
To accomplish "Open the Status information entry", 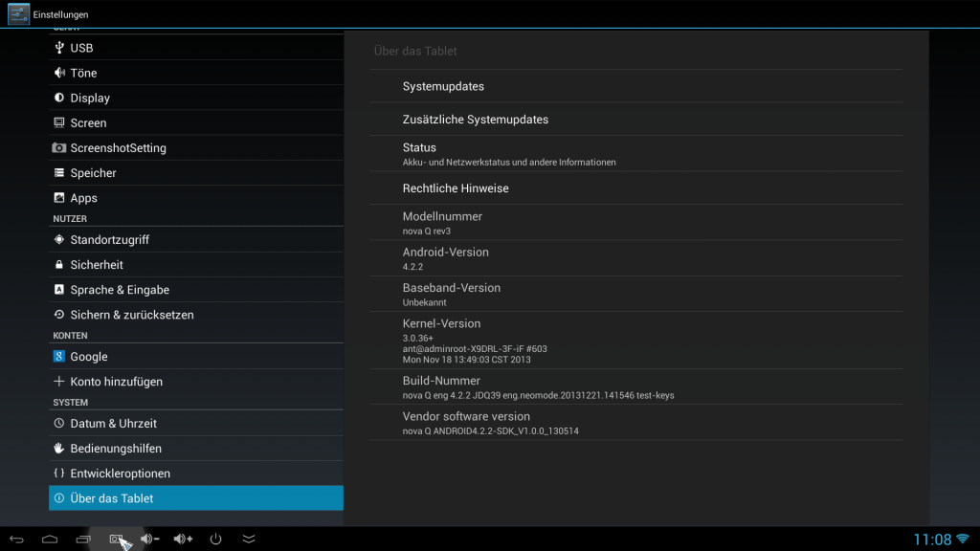I will coord(636,154).
